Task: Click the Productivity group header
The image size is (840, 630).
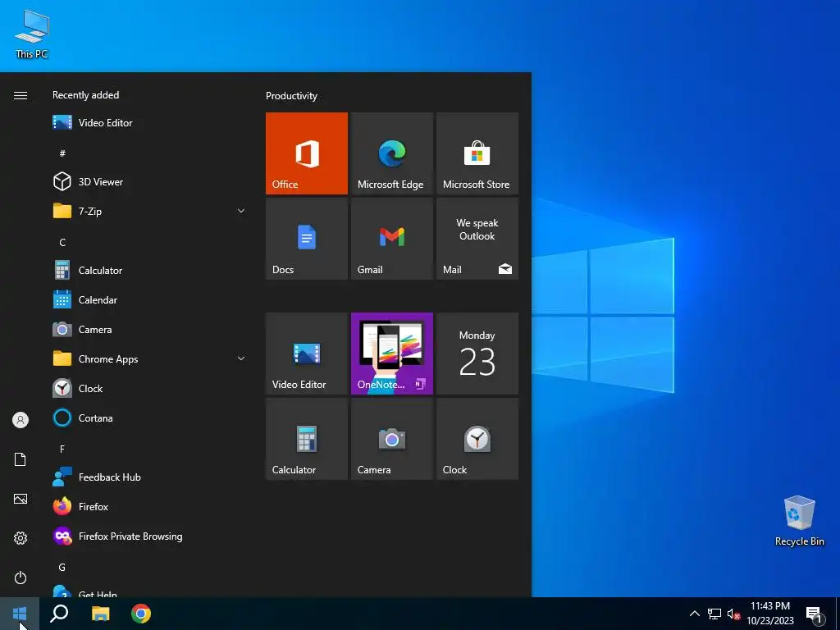Action: (291, 96)
